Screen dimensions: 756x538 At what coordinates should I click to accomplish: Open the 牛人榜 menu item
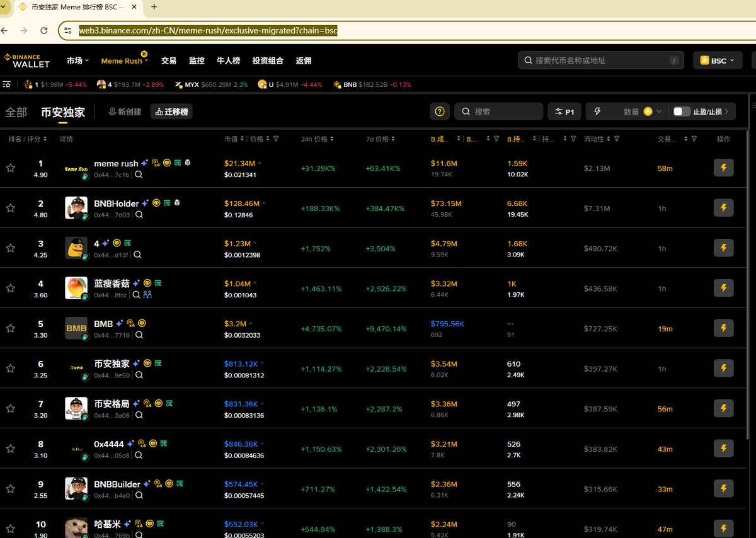tap(228, 60)
